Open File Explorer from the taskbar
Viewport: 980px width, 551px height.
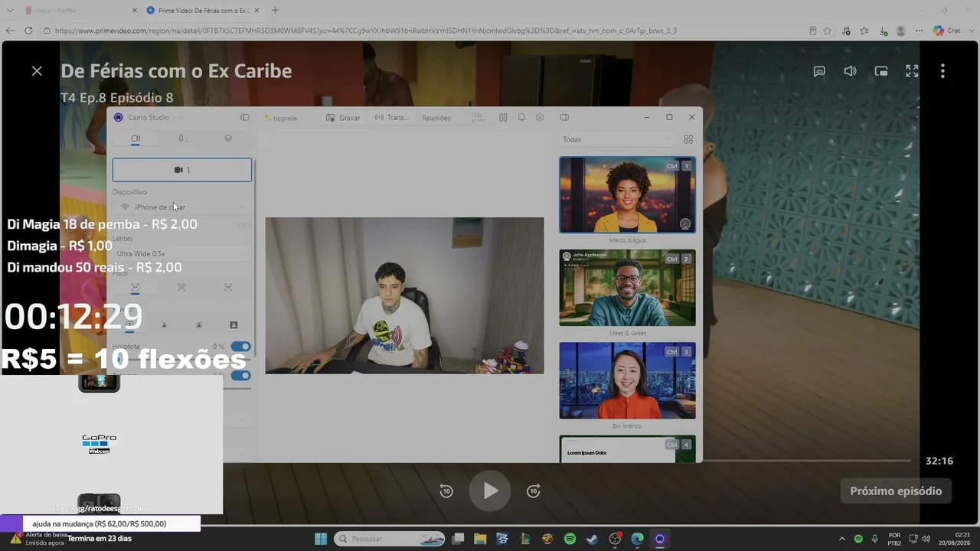pyautogui.click(x=480, y=539)
